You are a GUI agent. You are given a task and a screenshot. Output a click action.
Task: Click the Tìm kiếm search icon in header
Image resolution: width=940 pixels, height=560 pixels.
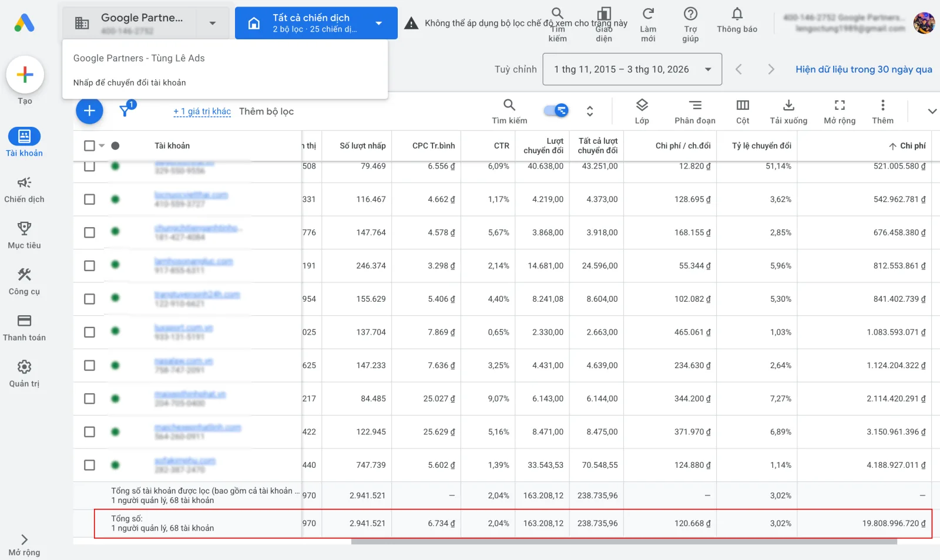[558, 13]
